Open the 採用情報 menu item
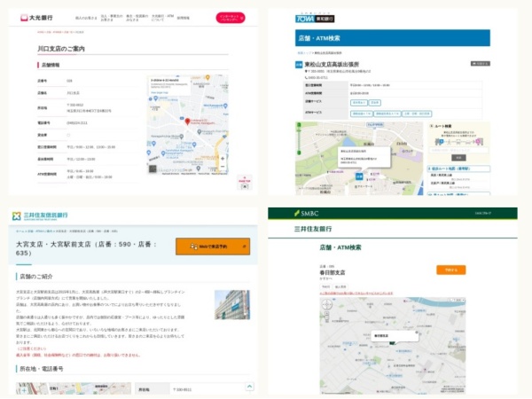This screenshot has height=399, width=532. pos(184,18)
